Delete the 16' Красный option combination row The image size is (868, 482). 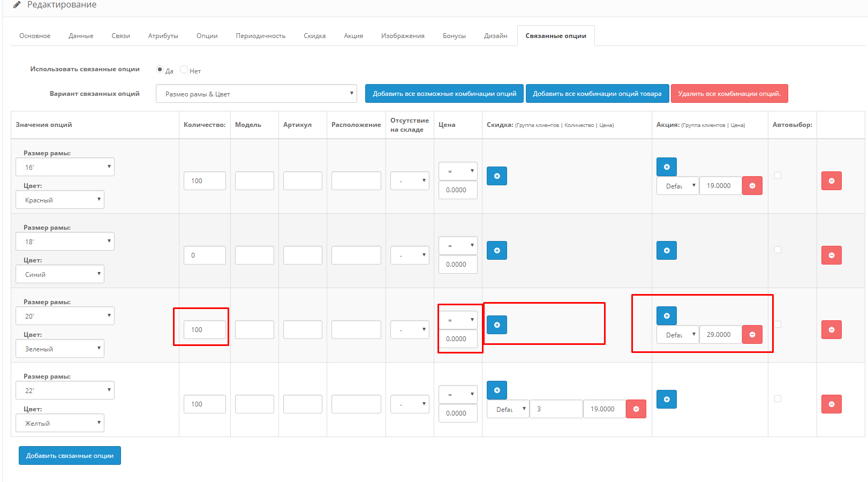[x=831, y=180]
